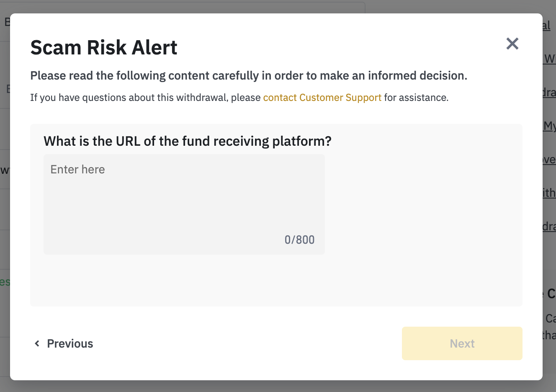This screenshot has width=556, height=392.
Task: Click the green 'es' text at left edge
Action: [x=5, y=282]
